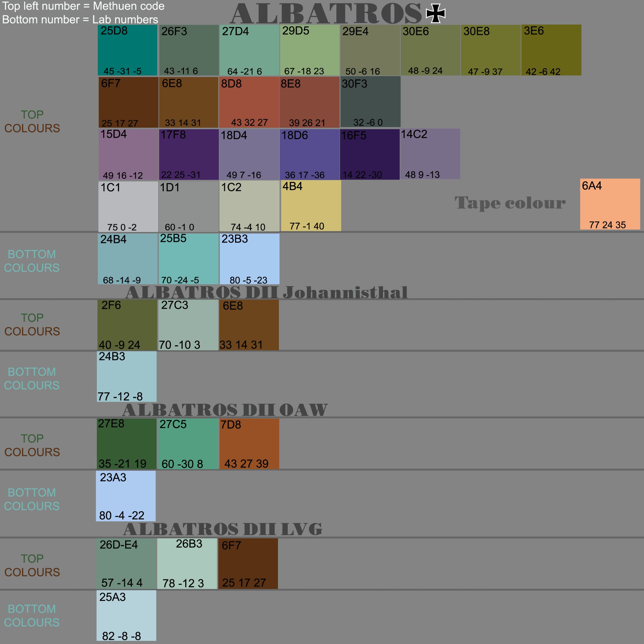The image size is (644, 644).
Task: Pick the 6F7 swatch in LVG section
Action: click(x=248, y=564)
